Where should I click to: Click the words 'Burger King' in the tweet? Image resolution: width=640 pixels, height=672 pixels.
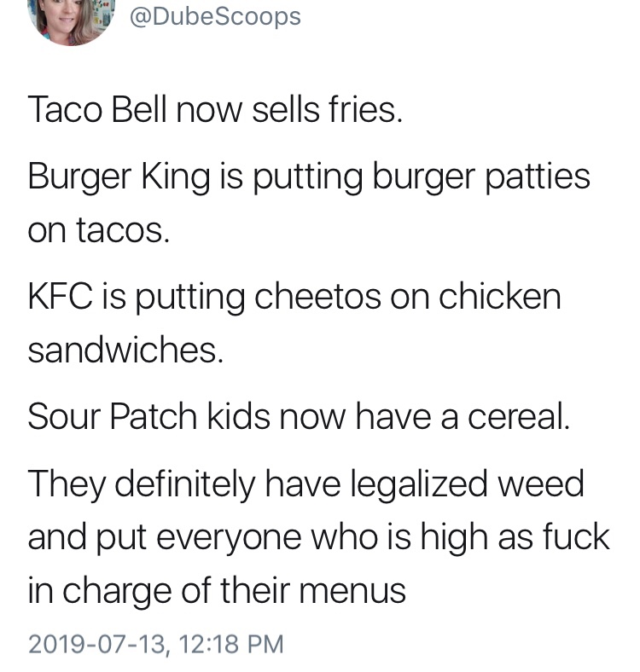[x=119, y=177]
